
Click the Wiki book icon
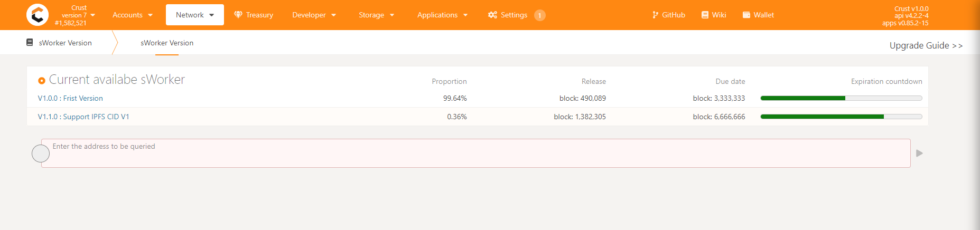tap(705, 15)
